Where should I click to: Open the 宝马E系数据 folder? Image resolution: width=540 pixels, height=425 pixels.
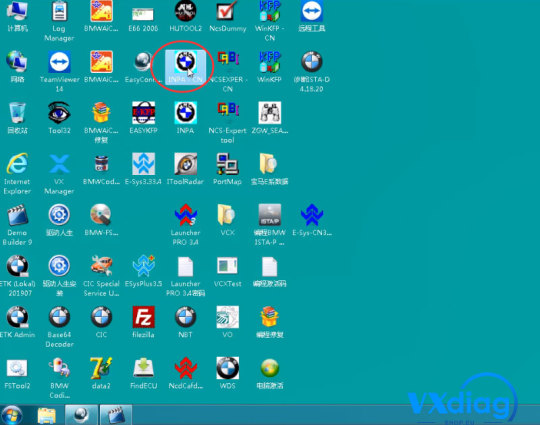[270, 169]
